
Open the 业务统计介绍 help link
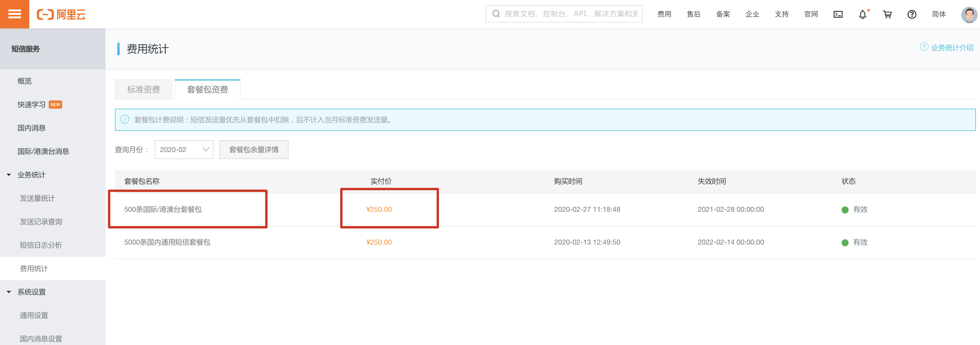click(x=952, y=47)
